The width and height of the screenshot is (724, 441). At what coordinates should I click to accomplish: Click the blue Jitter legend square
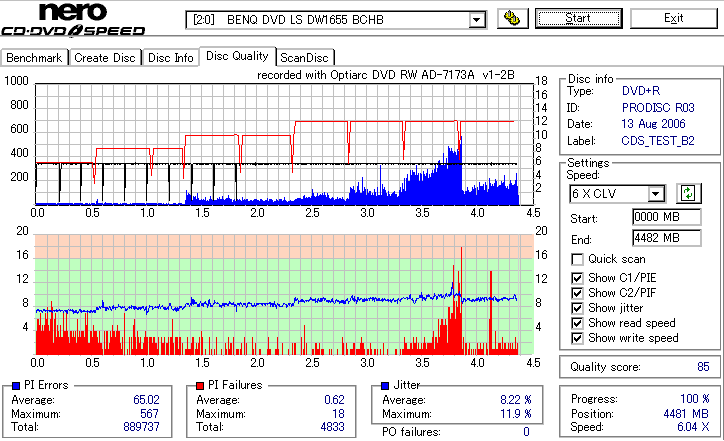tap(385, 386)
